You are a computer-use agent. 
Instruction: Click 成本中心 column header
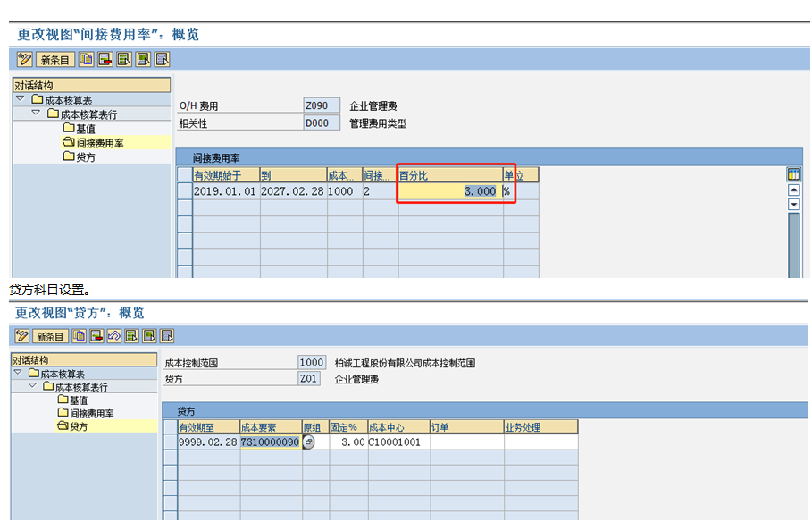pyautogui.click(x=399, y=427)
